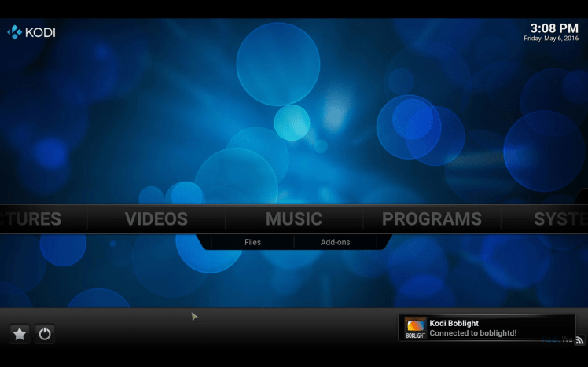The width and height of the screenshot is (588, 367).
Task: Select the MUSIC menu item
Action: pyautogui.click(x=294, y=219)
